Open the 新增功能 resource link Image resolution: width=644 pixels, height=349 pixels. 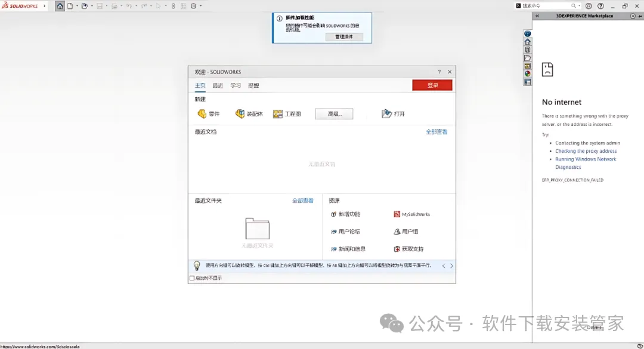pyautogui.click(x=345, y=214)
